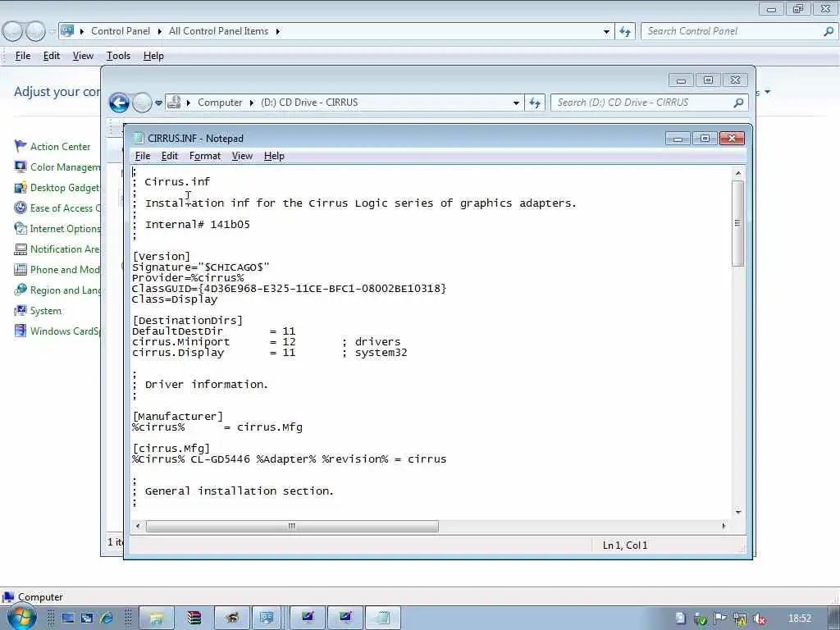Open Notification Area Icons item

point(57,249)
